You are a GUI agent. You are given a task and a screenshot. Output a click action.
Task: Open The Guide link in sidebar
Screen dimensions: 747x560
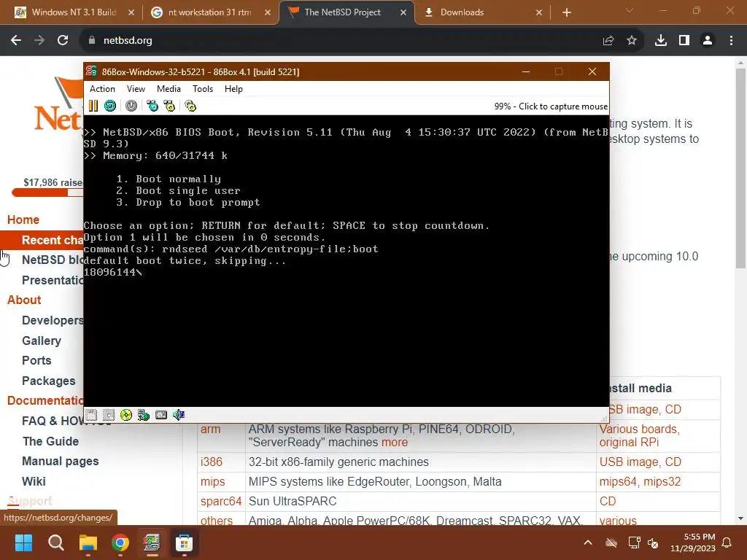point(50,441)
